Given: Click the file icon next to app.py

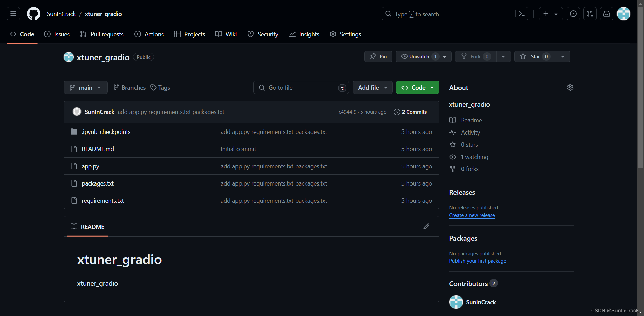Looking at the screenshot, I should click(74, 166).
